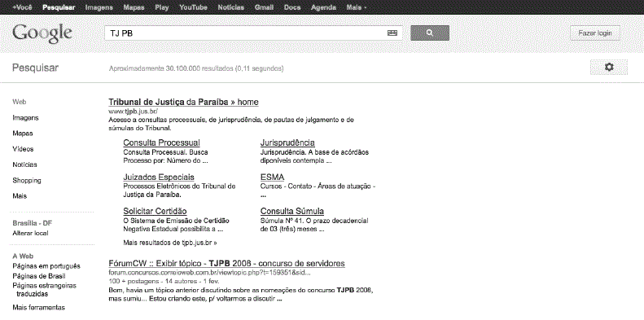Image resolution: width=644 pixels, height=320 pixels.
Task: Open FórumCW TJPB 2008 concurso result
Action: coord(226,263)
